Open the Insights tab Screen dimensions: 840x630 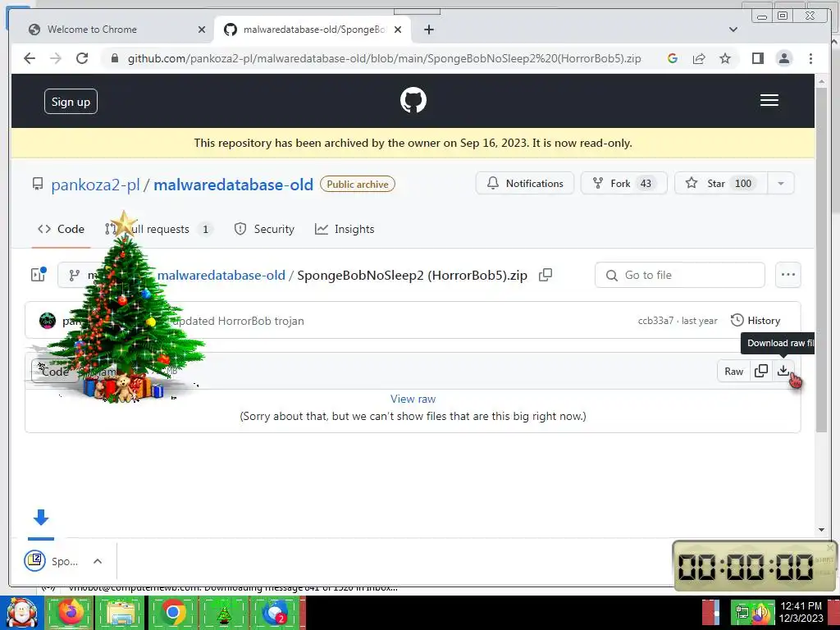point(345,229)
